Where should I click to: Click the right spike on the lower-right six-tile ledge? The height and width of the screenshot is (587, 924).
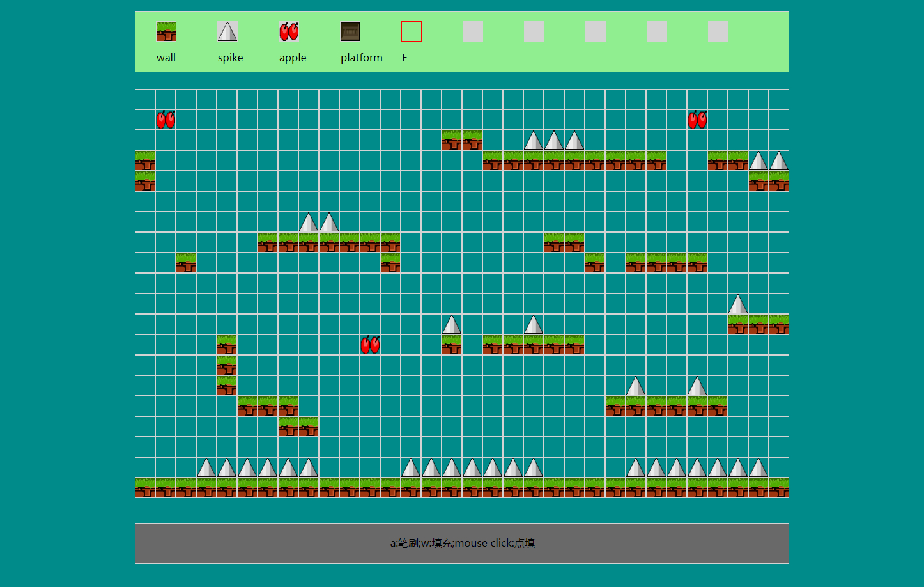[x=697, y=386]
